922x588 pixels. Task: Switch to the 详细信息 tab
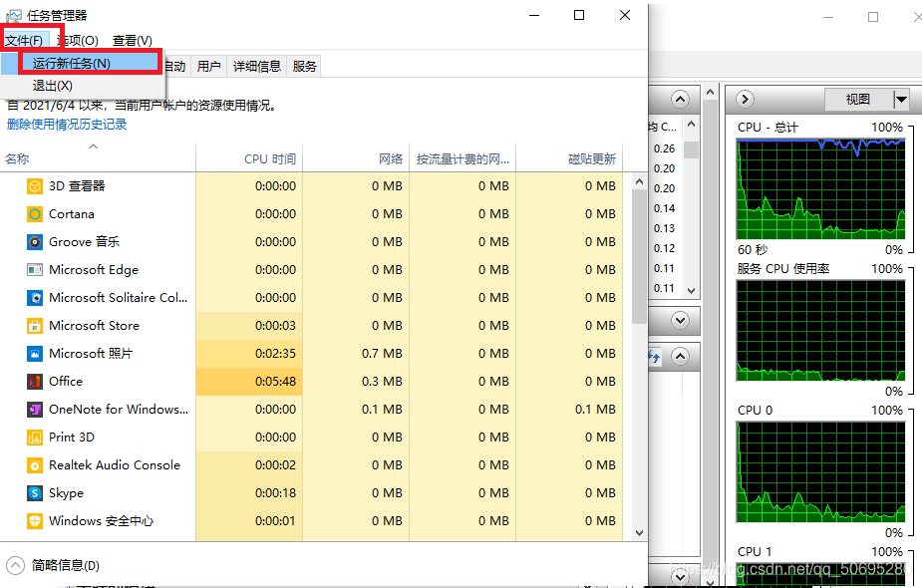pos(257,67)
